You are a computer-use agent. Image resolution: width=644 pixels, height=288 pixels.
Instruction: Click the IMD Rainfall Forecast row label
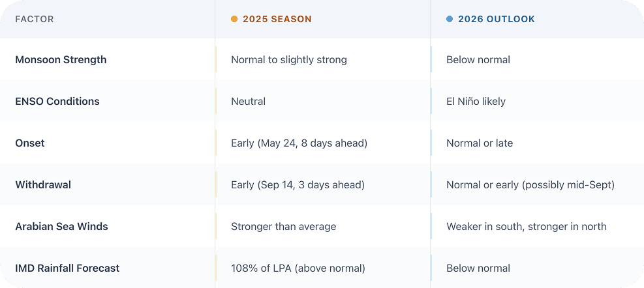tap(67, 268)
